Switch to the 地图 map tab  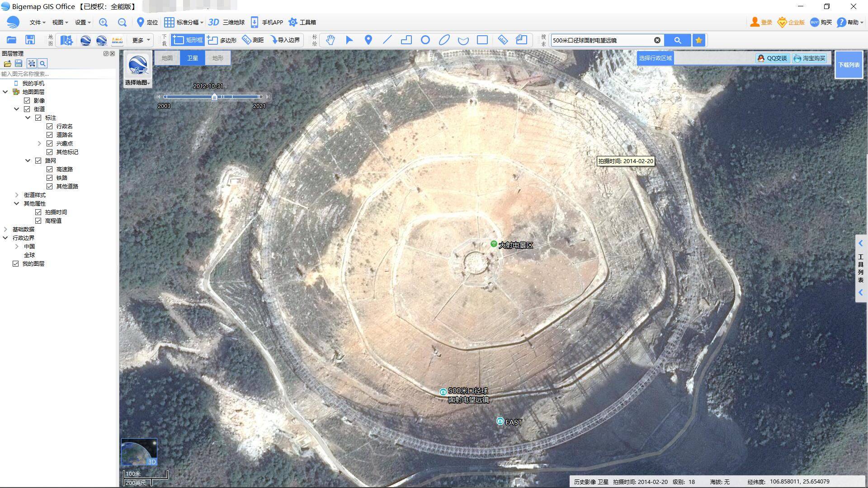click(167, 58)
